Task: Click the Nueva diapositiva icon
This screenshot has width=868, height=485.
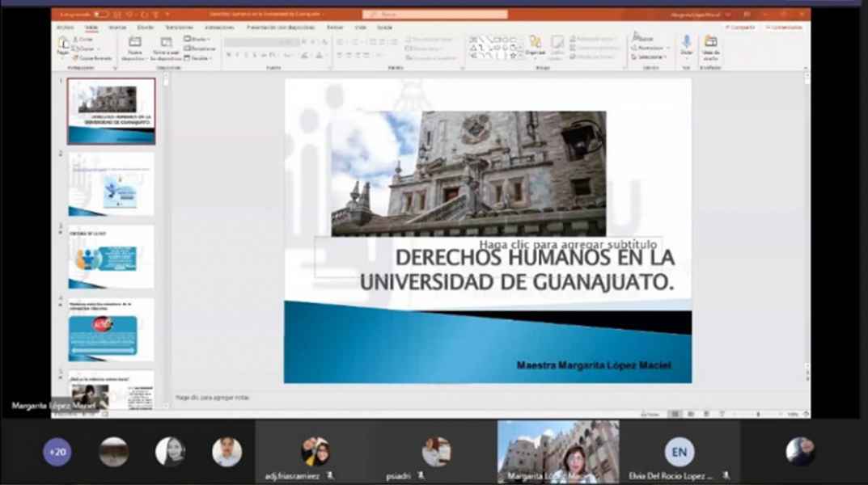Action: point(134,48)
